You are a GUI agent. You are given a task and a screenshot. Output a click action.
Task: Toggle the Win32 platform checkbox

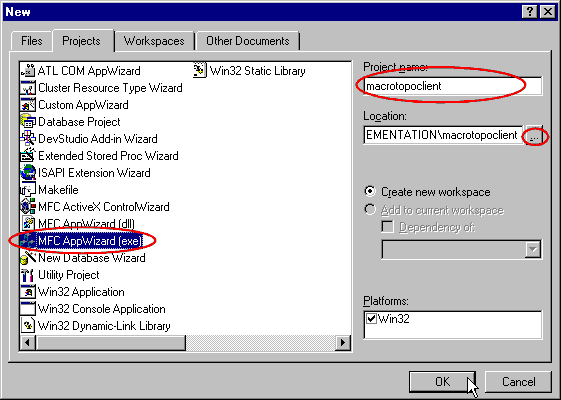[371, 318]
